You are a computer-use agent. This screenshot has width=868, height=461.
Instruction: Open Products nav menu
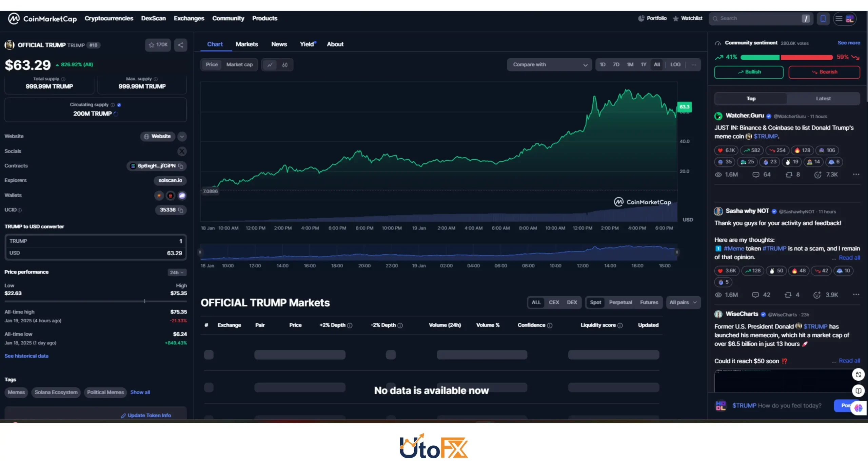point(264,19)
